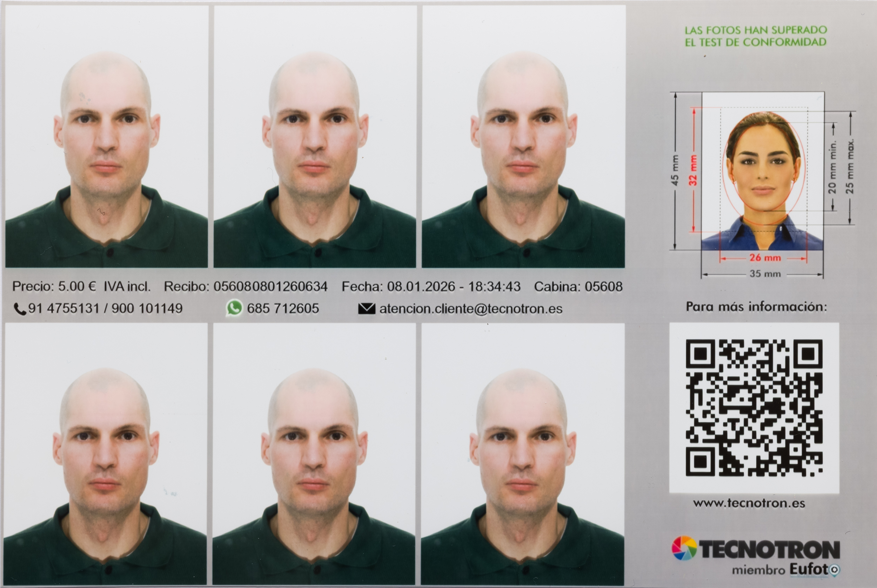Select the top-right passport photo
Screen dimensions: 877x588
tap(523, 136)
